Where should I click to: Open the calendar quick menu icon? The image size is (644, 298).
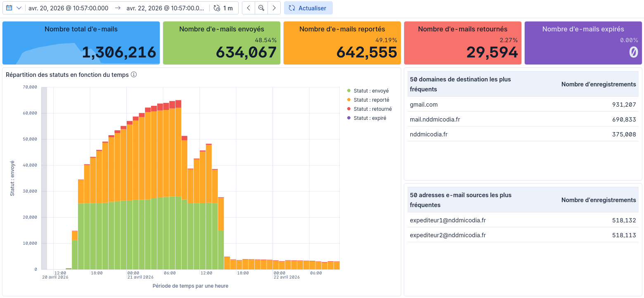click(x=9, y=8)
